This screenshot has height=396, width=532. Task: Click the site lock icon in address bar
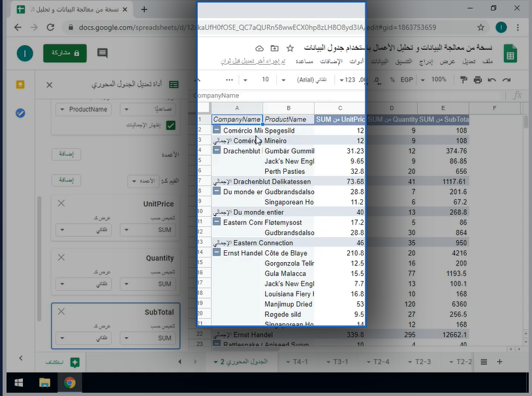pos(70,27)
